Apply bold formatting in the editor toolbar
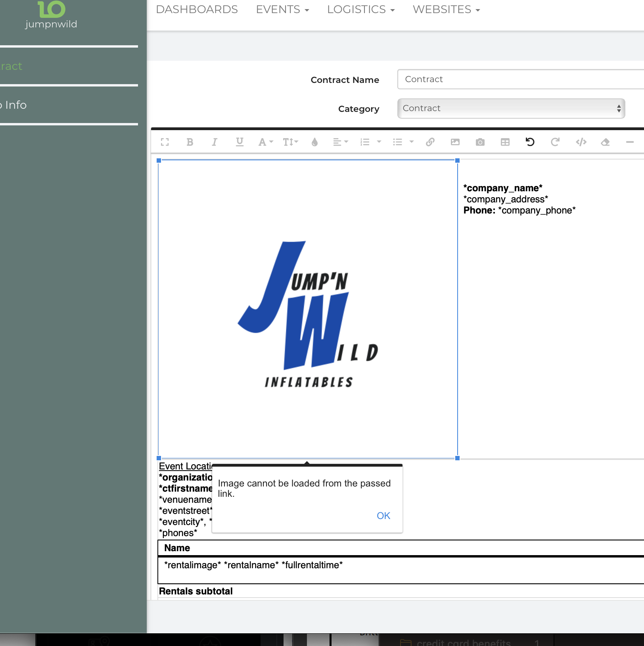 coord(190,142)
